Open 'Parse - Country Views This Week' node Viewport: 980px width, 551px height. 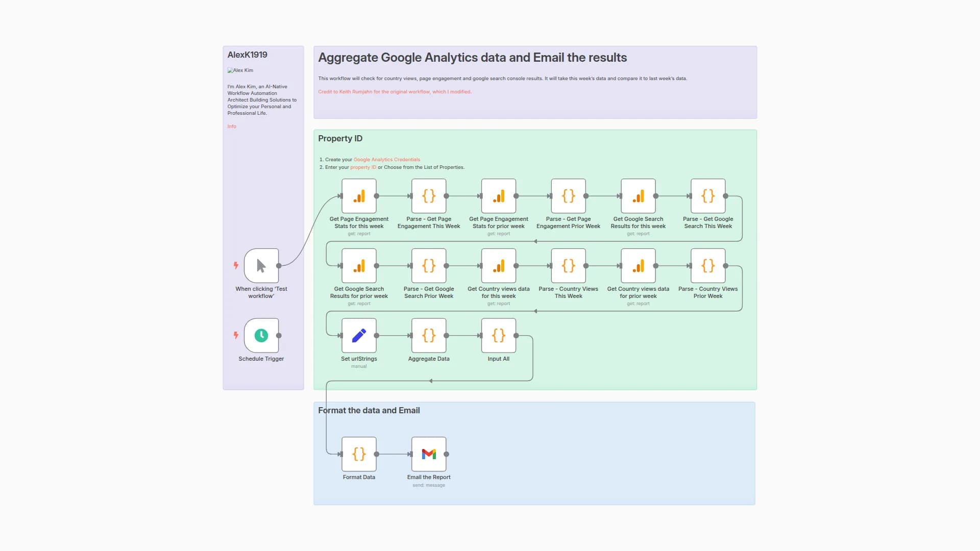click(x=568, y=266)
